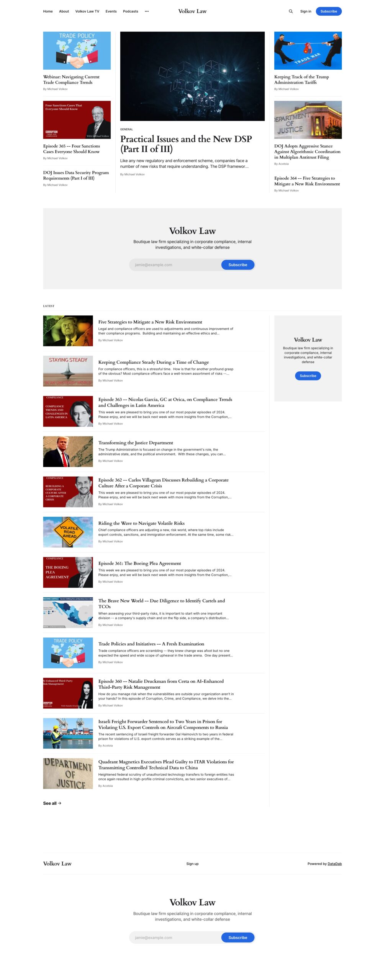
Task: Click Subscribe in the sidebar Volkov Law card
Action: (x=308, y=376)
